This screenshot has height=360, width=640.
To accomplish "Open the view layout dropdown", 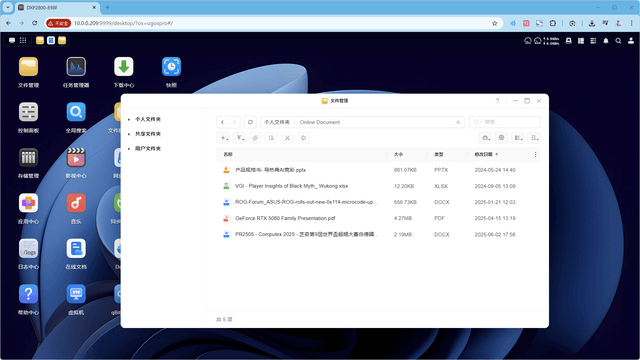I will point(518,138).
